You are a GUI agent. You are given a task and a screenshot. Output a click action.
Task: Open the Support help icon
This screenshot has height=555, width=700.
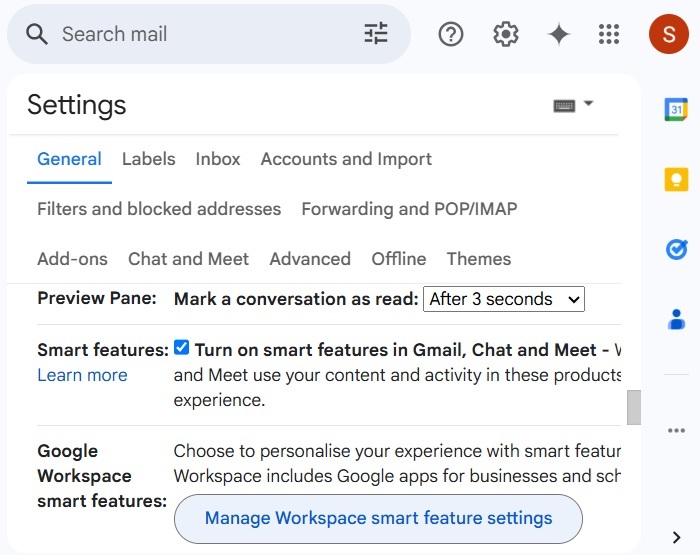(x=451, y=34)
